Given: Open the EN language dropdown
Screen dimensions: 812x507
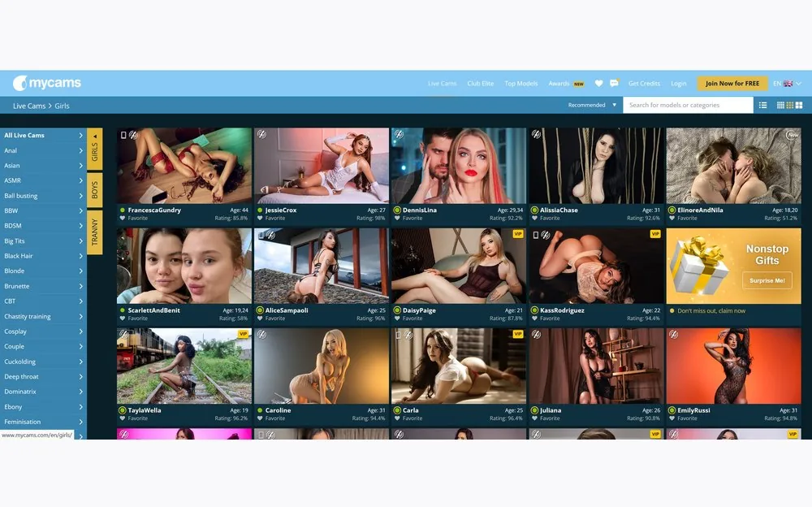Looking at the screenshot, I should click(787, 84).
